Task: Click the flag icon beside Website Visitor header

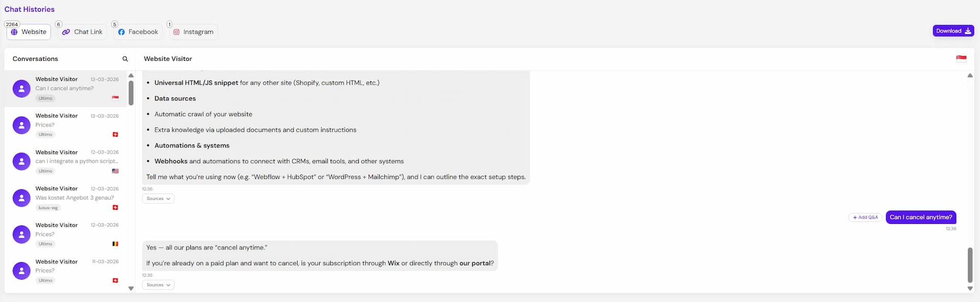Action: (x=962, y=58)
